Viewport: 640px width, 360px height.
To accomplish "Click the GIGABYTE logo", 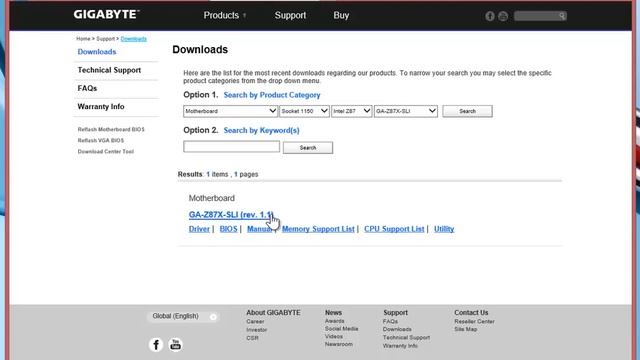I will (x=107, y=15).
